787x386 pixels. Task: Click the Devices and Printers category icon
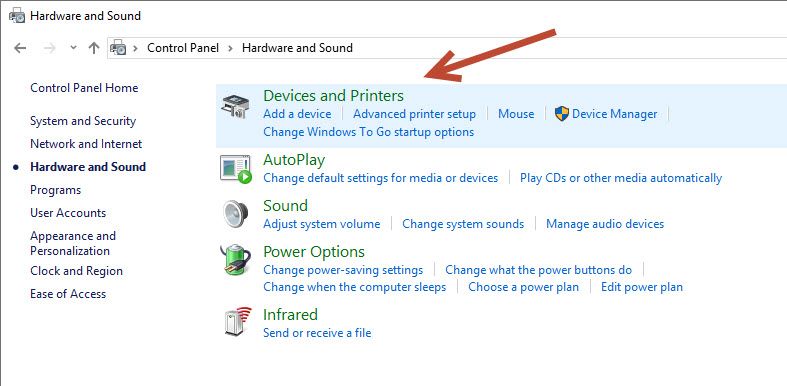pyautogui.click(x=234, y=106)
